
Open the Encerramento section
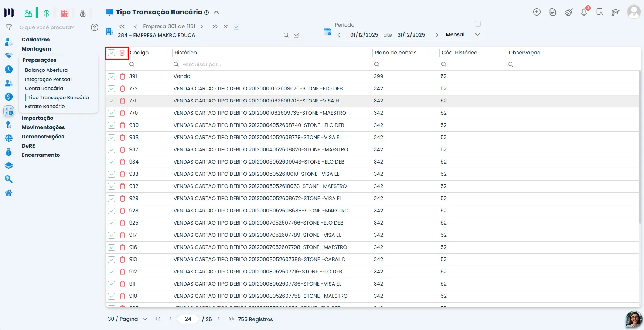[x=41, y=155]
